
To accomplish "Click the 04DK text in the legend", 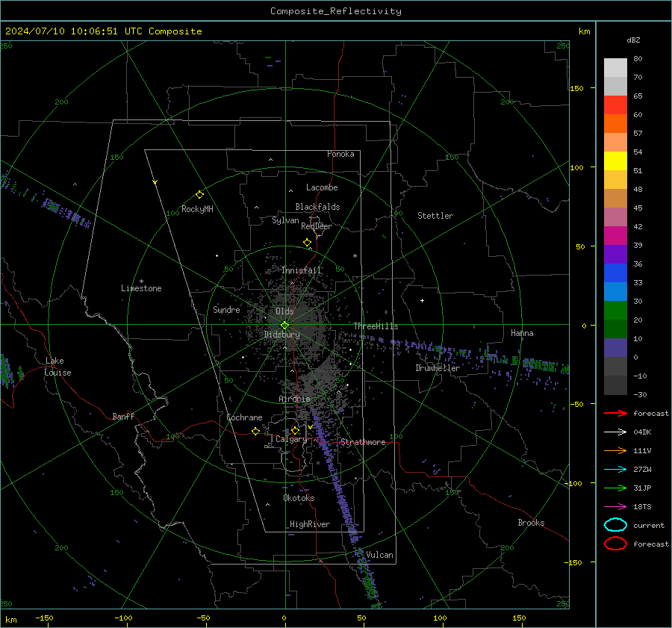I will (x=642, y=432).
